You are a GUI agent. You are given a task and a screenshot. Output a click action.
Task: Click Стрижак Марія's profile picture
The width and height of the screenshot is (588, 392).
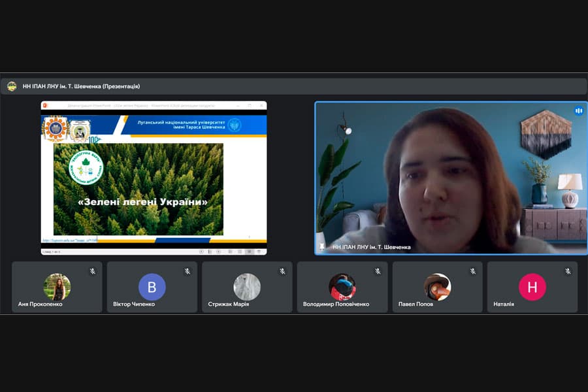point(247,287)
